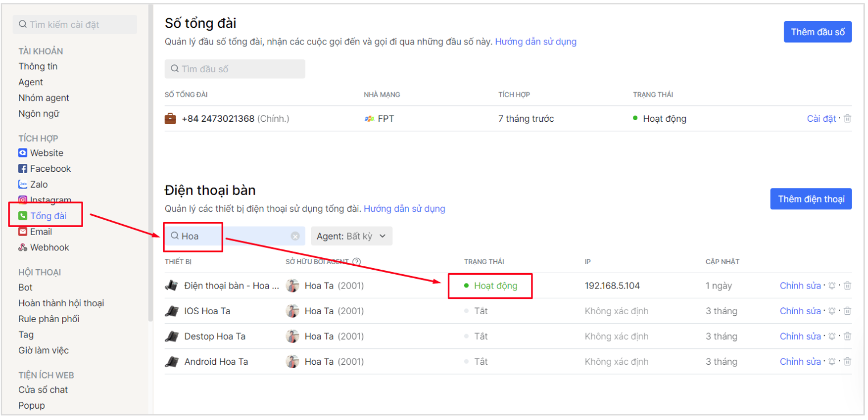Screen dimensions: 868x420
Task: Click the Thêm điện thoại button
Action: click(810, 199)
